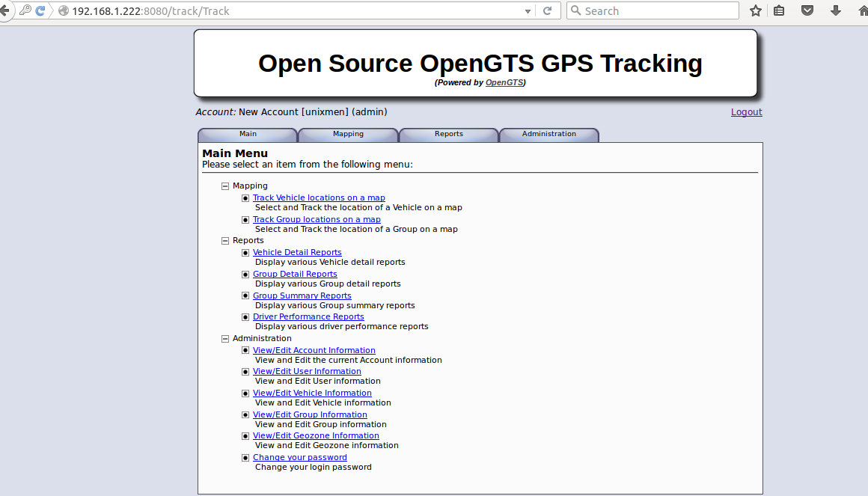Open View/Edit Group Information
The image size is (868, 496).
point(310,414)
